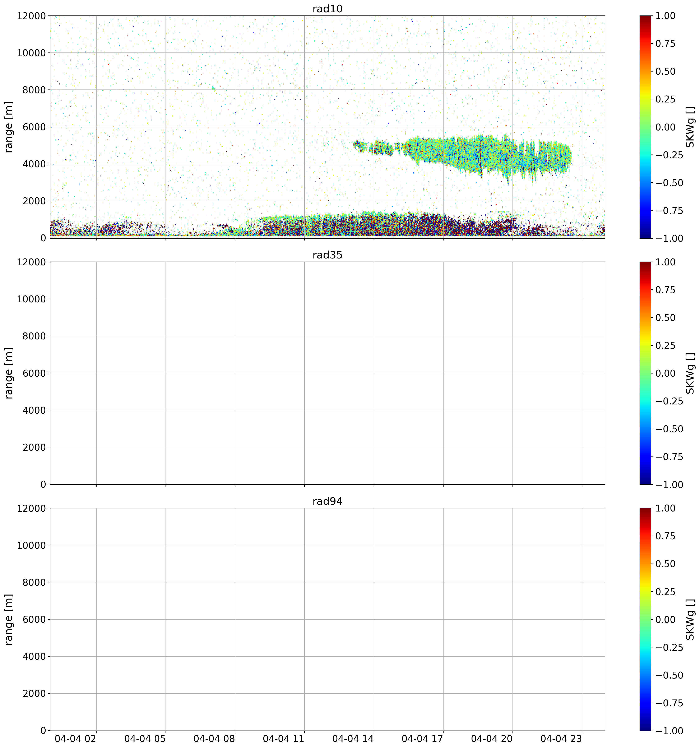Screen dimensions: 700x748
Task: Click the rad94 'range [m]' y-axis label
Action: point(9,619)
